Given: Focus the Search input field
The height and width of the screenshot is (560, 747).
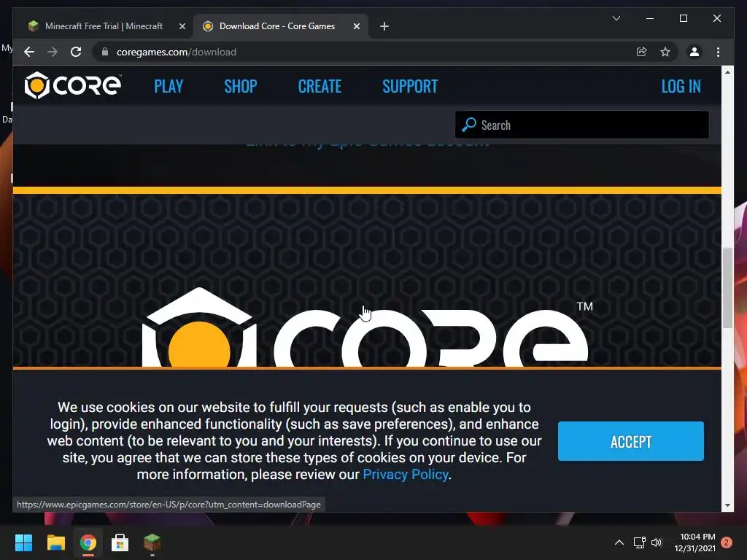Looking at the screenshot, I should point(581,125).
